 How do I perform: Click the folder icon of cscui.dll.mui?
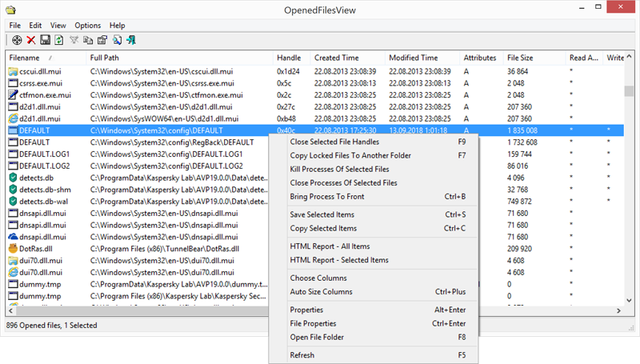13,71
